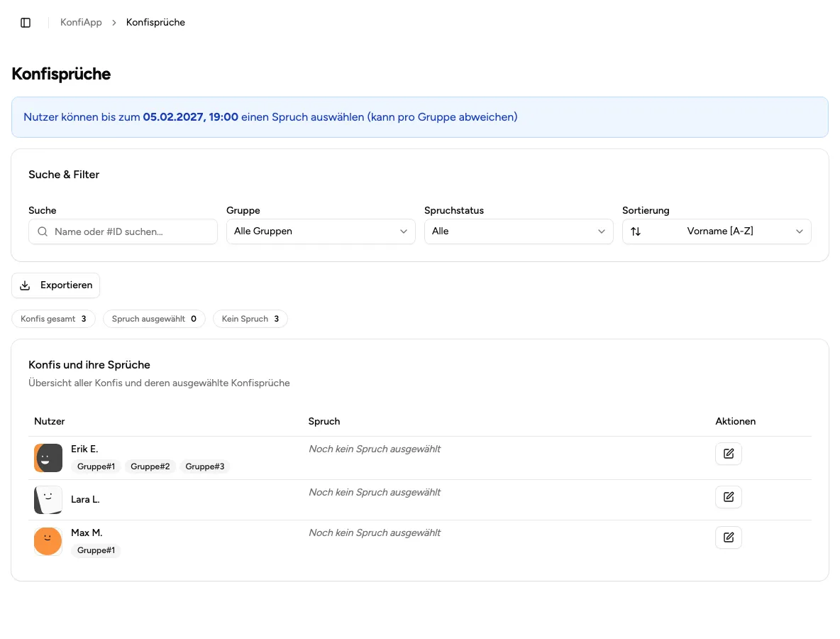Screen dimensions: 840x639
Task: Click the Aktionen column header
Action: coord(736,421)
